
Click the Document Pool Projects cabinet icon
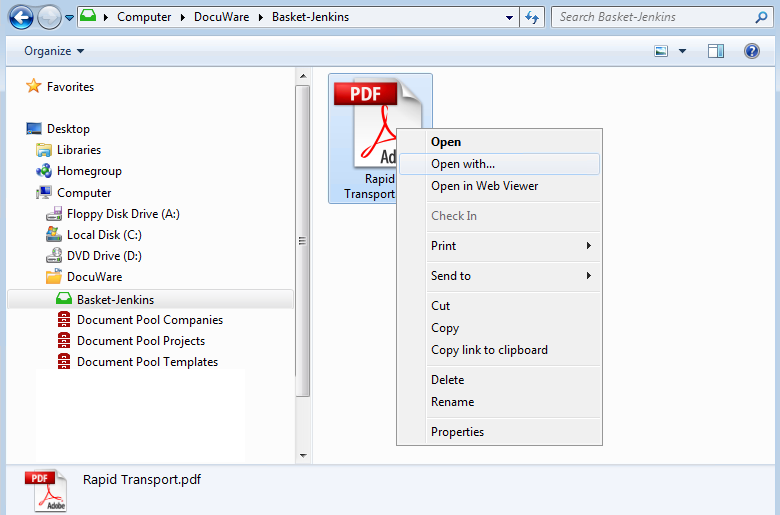pos(64,340)
